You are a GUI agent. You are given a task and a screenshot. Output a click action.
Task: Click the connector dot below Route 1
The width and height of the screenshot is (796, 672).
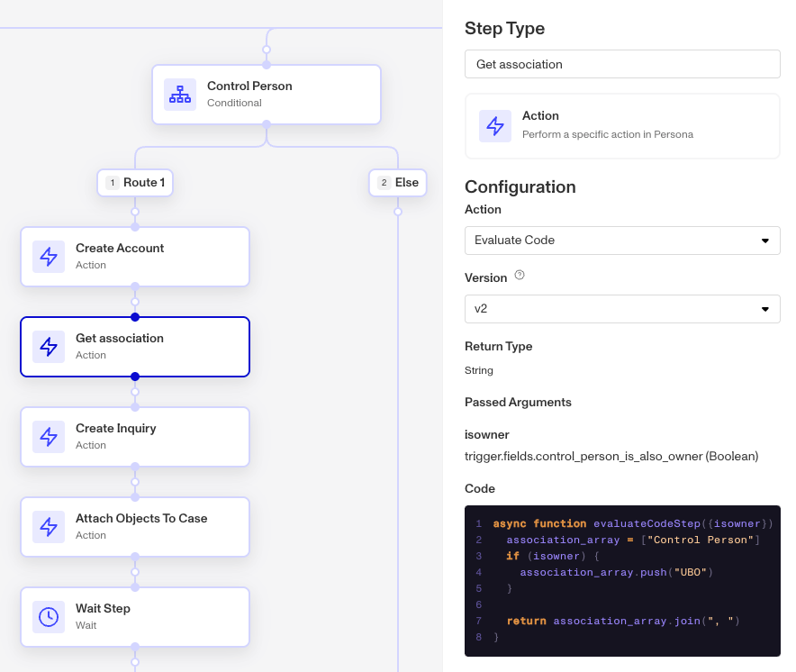[x=135, y=212]
